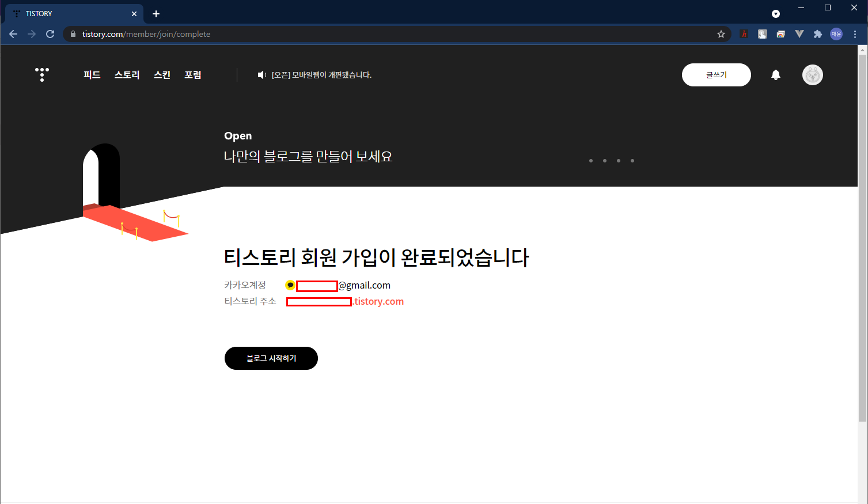The width and height of the screenshot is (868, 504).
Task: Select the first banner carousel dot
Action: [x=591, y=161]
